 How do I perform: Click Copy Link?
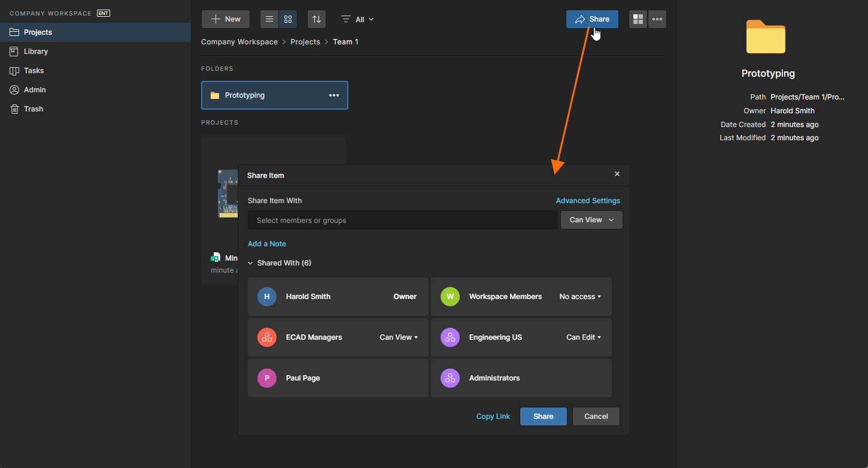coord(493,416)
